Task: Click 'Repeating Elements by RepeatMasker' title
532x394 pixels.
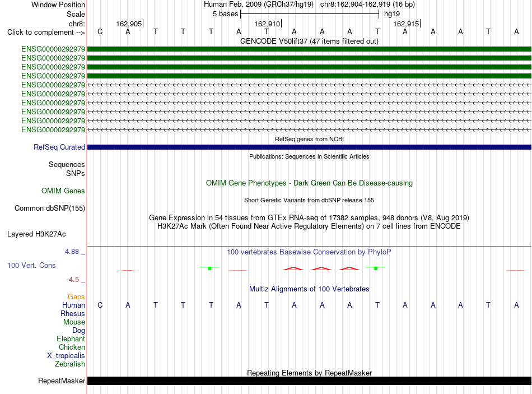Action: click(309, 373)
